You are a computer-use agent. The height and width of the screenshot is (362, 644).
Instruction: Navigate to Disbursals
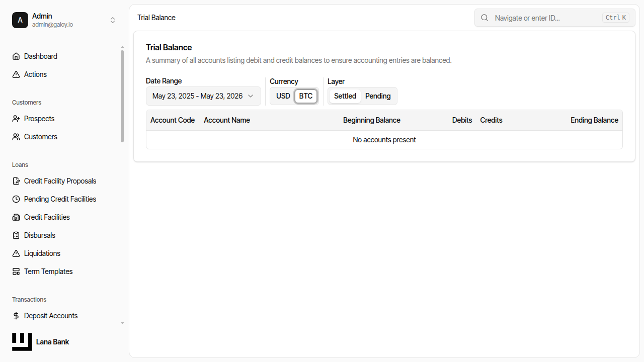(x=64, y=235)
